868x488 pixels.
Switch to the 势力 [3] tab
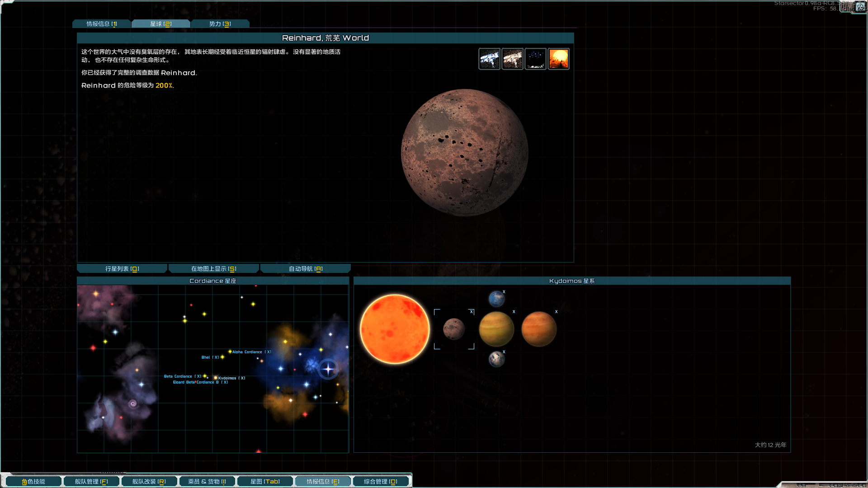coord(220,24)
